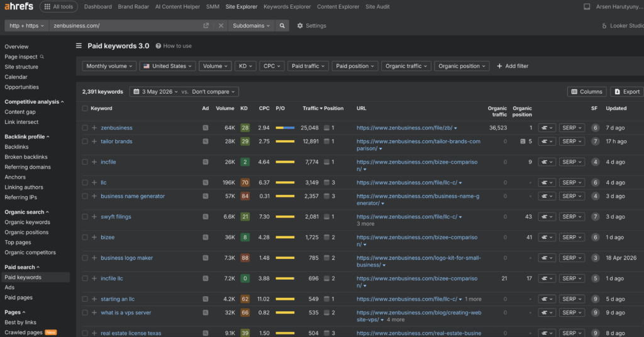Click the How to use help icon
Screen dimensions: 644x337
(158, 46)
